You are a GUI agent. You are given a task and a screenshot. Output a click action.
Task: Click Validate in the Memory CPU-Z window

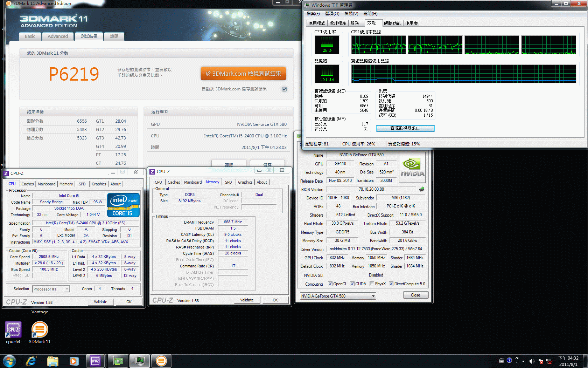click(x=247, y=300)
